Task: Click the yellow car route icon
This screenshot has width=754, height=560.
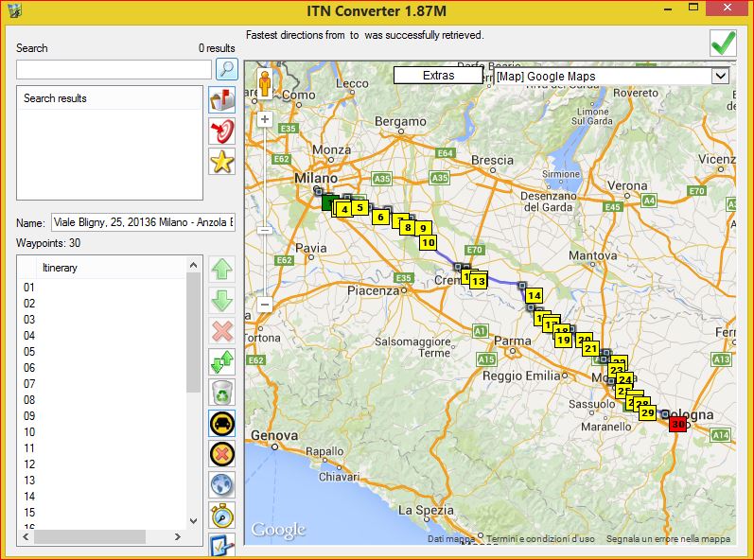Action: (x=221, y=424)
